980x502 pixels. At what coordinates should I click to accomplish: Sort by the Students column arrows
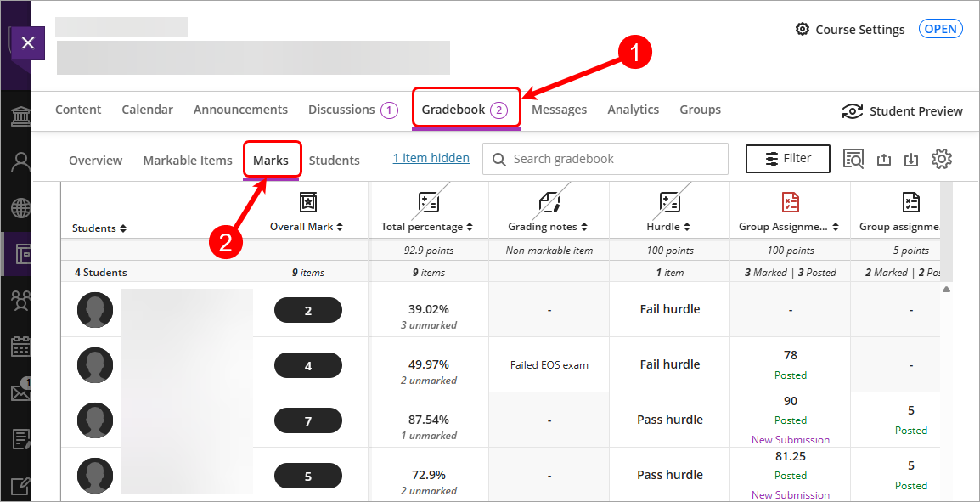click(x=123, y=228)
